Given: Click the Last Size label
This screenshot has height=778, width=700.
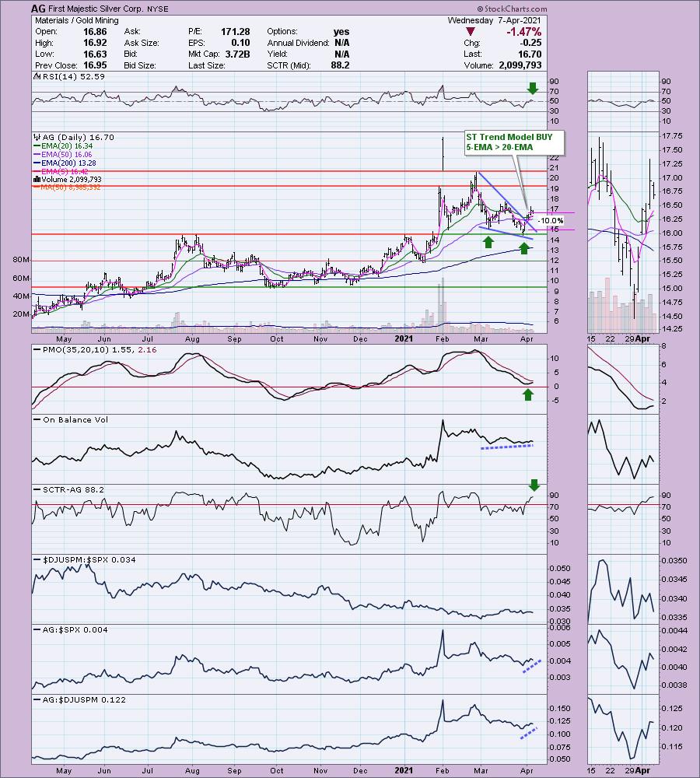Looking at the screenshot, I should pyautogui.click(x=207, y=65).
